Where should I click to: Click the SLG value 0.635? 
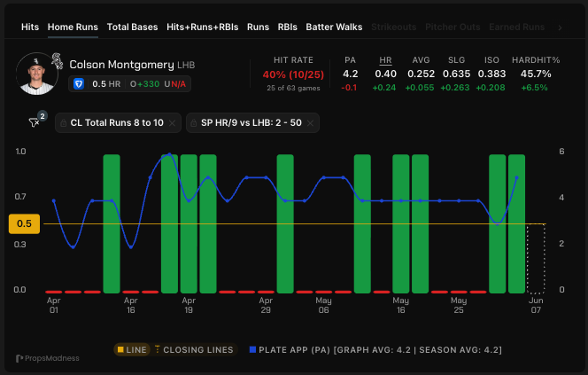click(x=456, y=74)
